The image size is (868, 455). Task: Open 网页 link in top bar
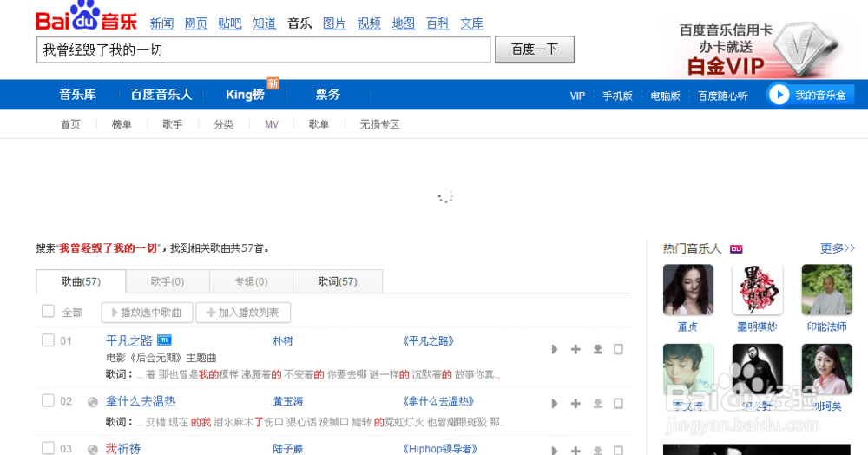(x=196, y=23)
